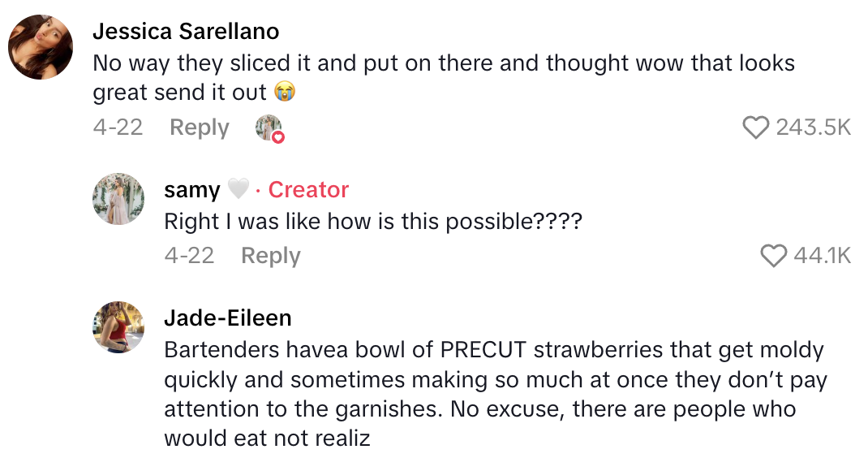Click the crying emoji in Jessica's comment

pos(284,93)
